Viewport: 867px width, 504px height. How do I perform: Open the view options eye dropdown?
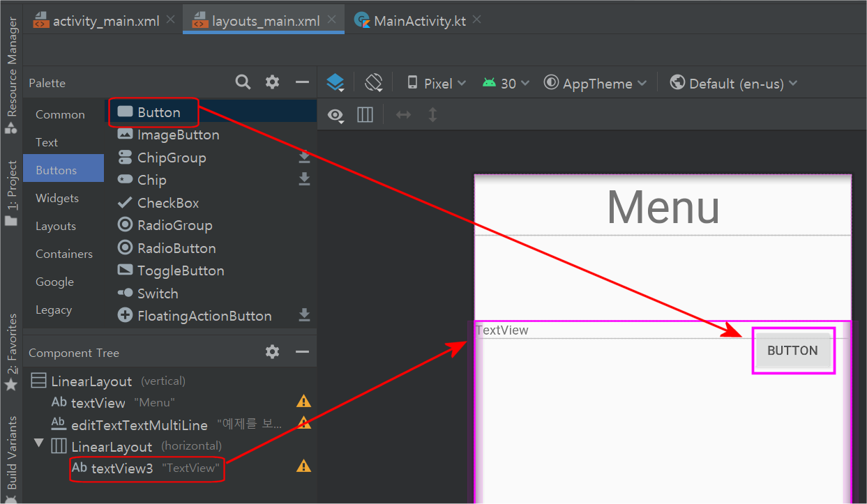click(x=336, y=115)
